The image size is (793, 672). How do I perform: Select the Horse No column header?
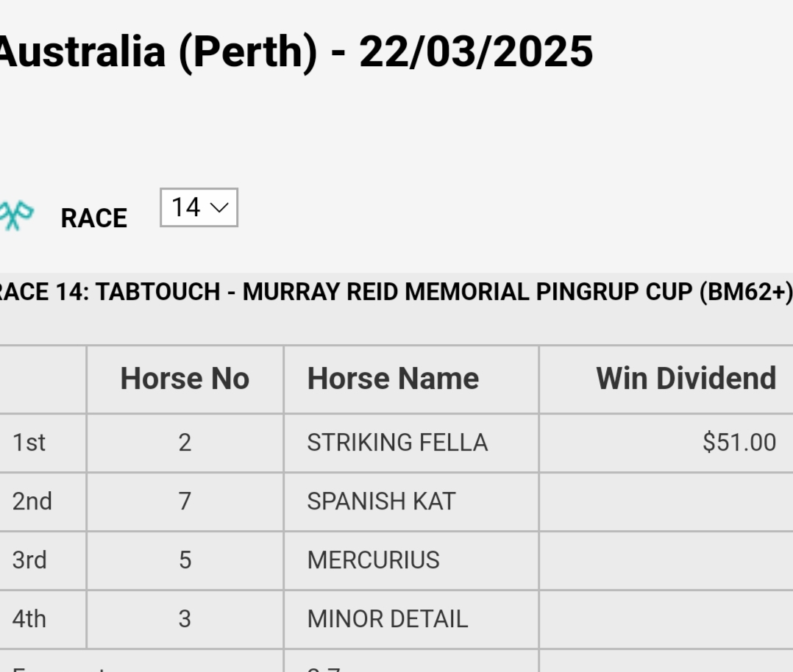pyautogui.click(x=185, y=379)
